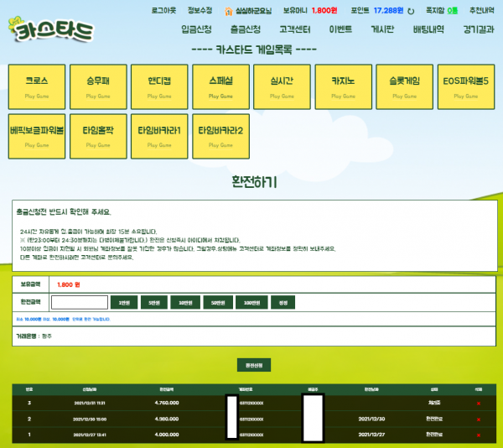Open the 게시판 board menu
Image resolution: width=503 pixels, height=448 pixels.
(x=382, y=29)
